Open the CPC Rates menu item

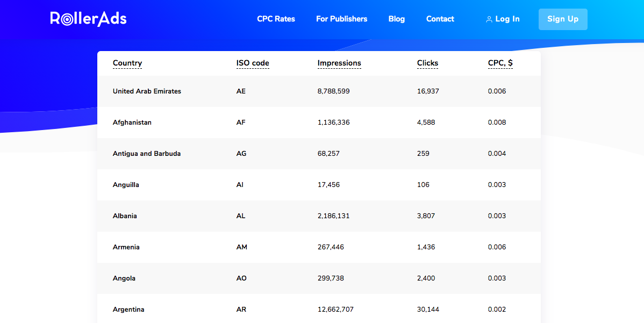coord(276,19)
